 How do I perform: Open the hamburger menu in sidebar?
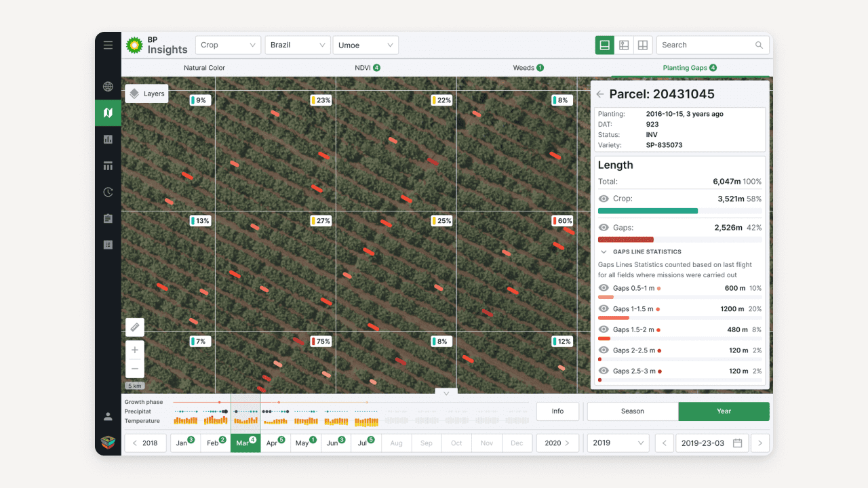point(108,45)
